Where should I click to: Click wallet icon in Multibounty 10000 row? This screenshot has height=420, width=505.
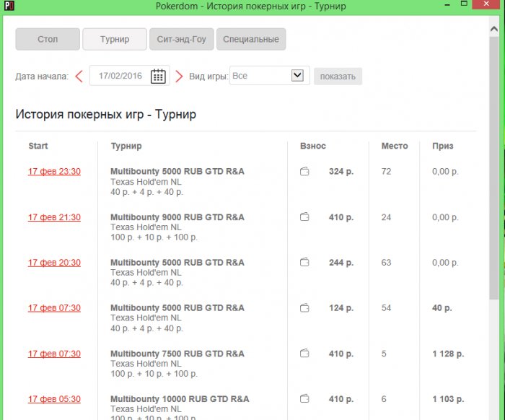pyautogui.click(x=304, y=399)
